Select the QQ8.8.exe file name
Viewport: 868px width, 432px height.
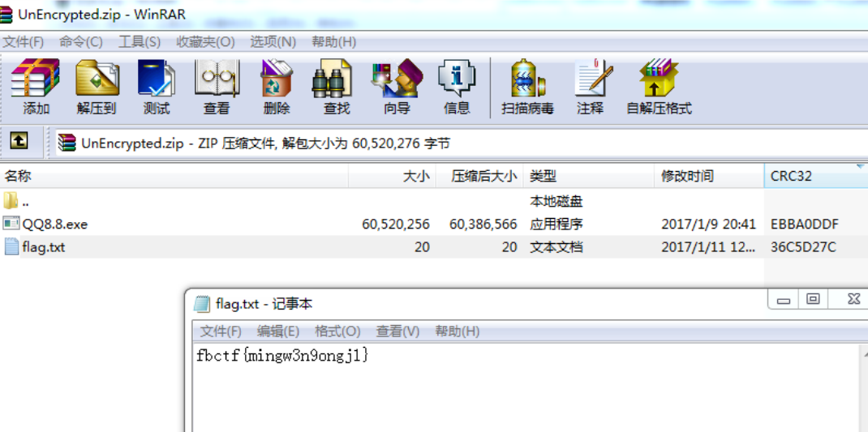[55, 224]
